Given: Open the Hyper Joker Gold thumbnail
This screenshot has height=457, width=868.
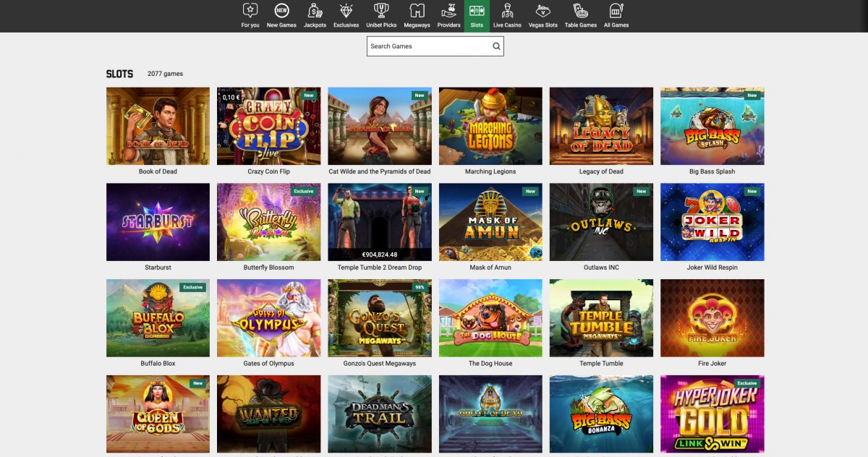Looking at the screenshot, I should (712, 414).
